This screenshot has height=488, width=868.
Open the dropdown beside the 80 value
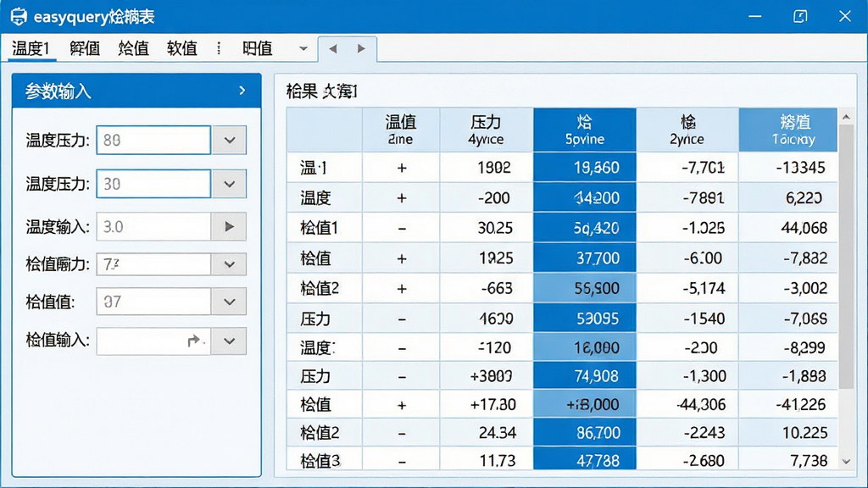(x=229, y=140)
